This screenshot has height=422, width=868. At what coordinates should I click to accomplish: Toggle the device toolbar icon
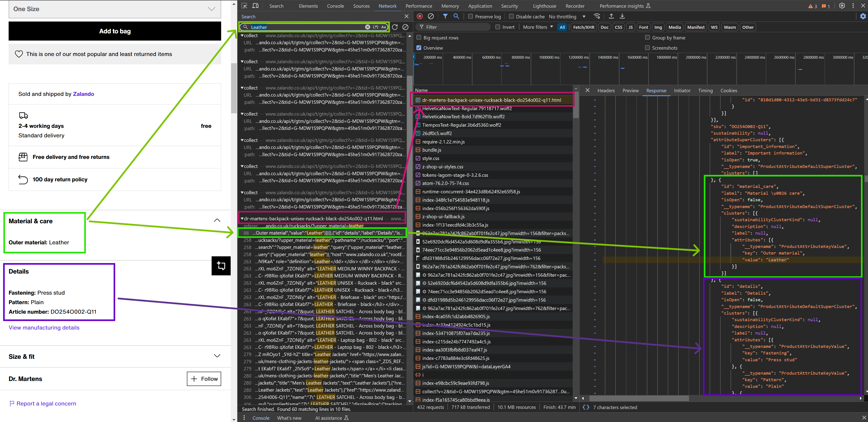[x=255, y=6]
